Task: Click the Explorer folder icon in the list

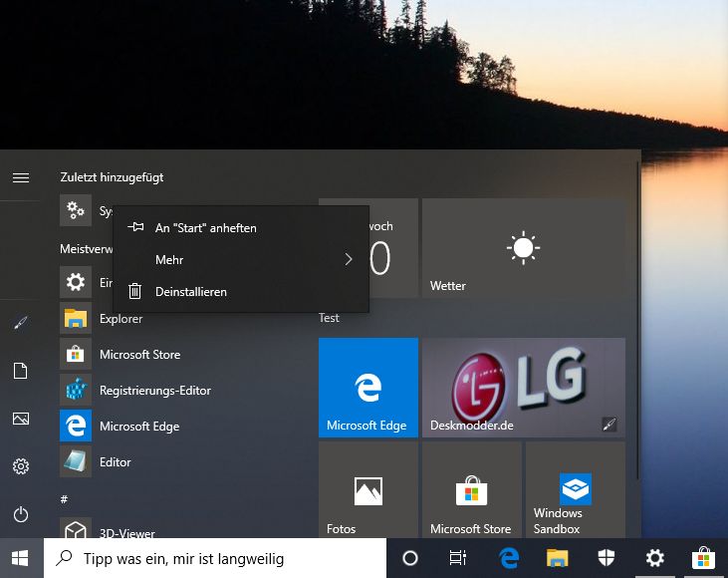Action: [76, 318]
